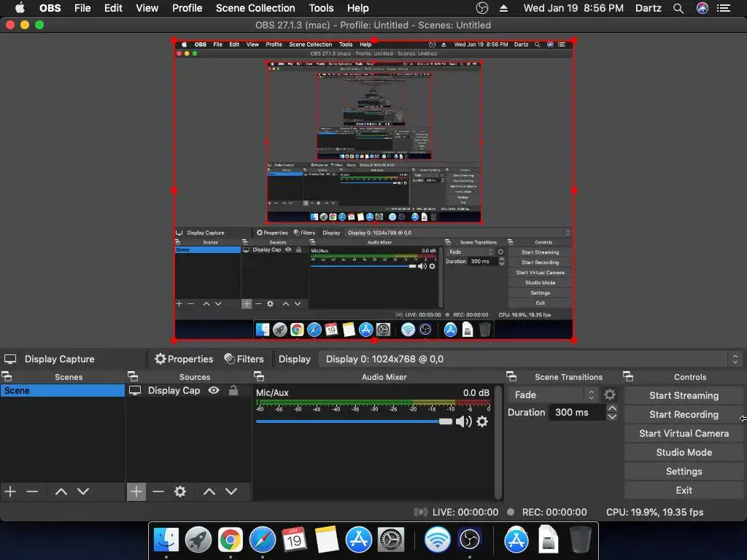
Task: Open the OBS application menu
Action: (x=50, y=8)
